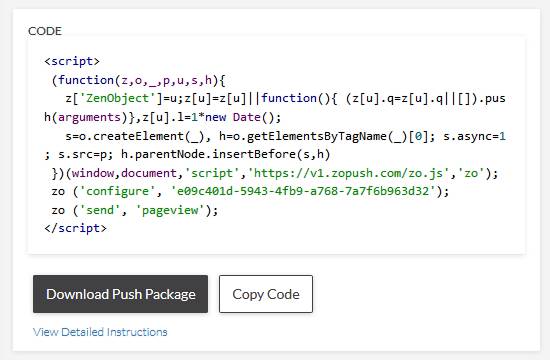Screen dimensions: 550x360
Task: Click the 'ZenObject' string in the code
Action: pos(118,99)
